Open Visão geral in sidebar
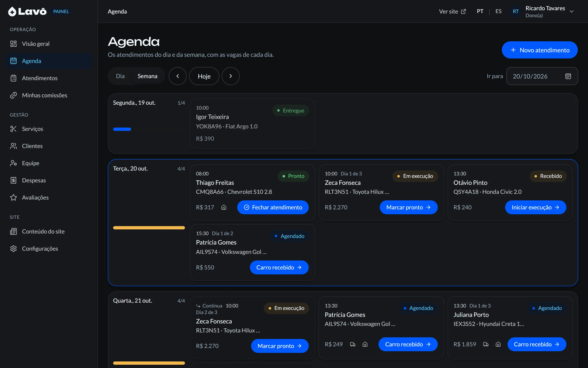Viewport: 588px width, 368px height. pos(49,44)
